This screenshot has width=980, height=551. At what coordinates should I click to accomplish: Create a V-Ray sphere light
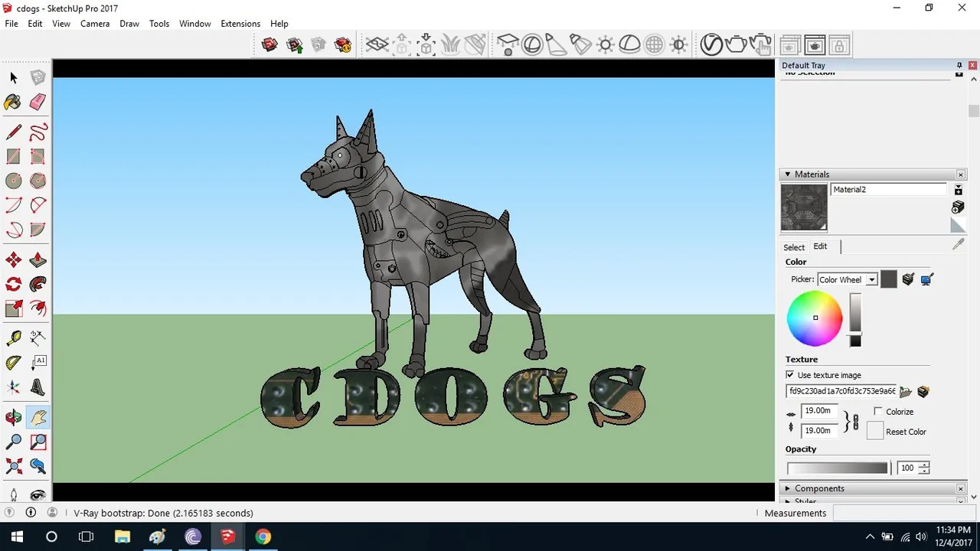pos(532,44)
